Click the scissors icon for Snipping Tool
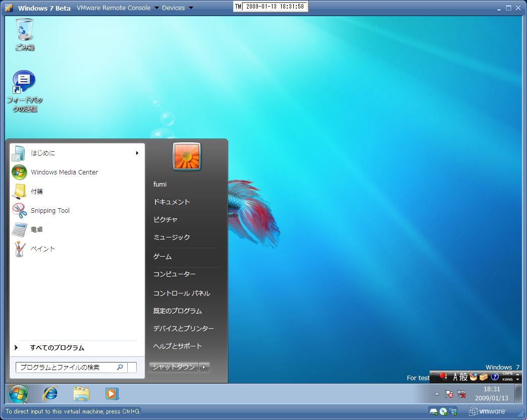 [19, 211]
